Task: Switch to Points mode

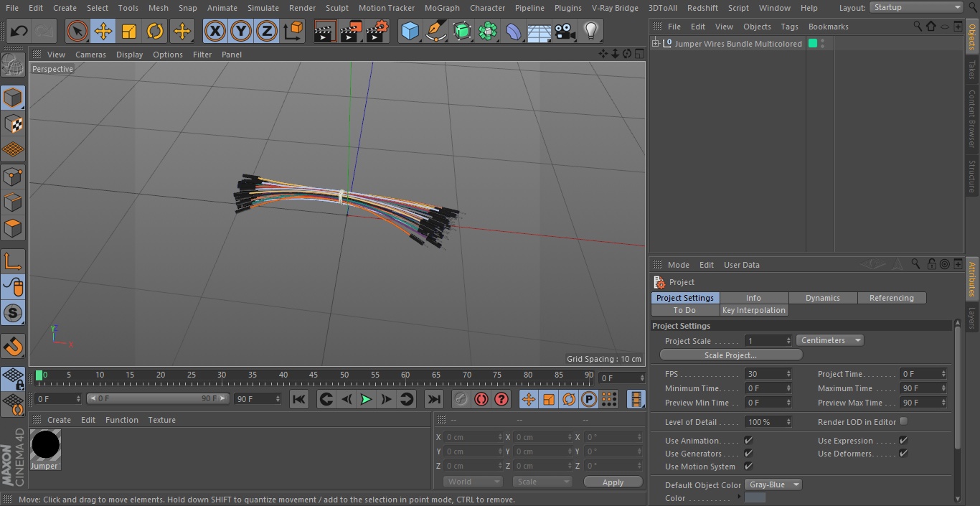Action: point(13,176)
